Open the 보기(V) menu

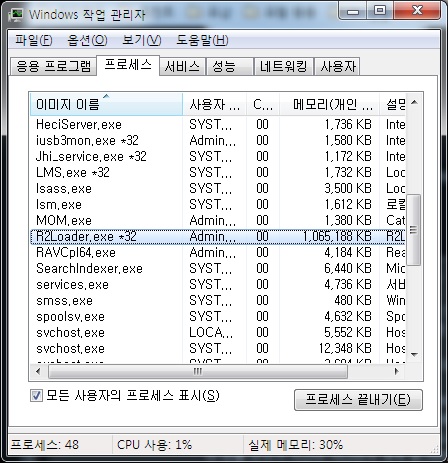click(142, 40)
